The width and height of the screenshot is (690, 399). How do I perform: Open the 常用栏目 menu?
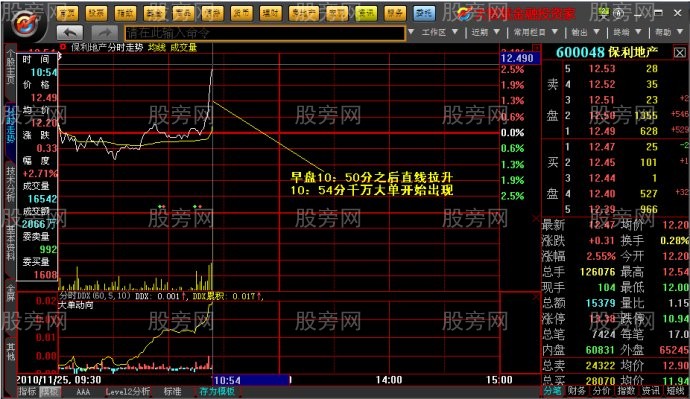click(x=529, y=32)
